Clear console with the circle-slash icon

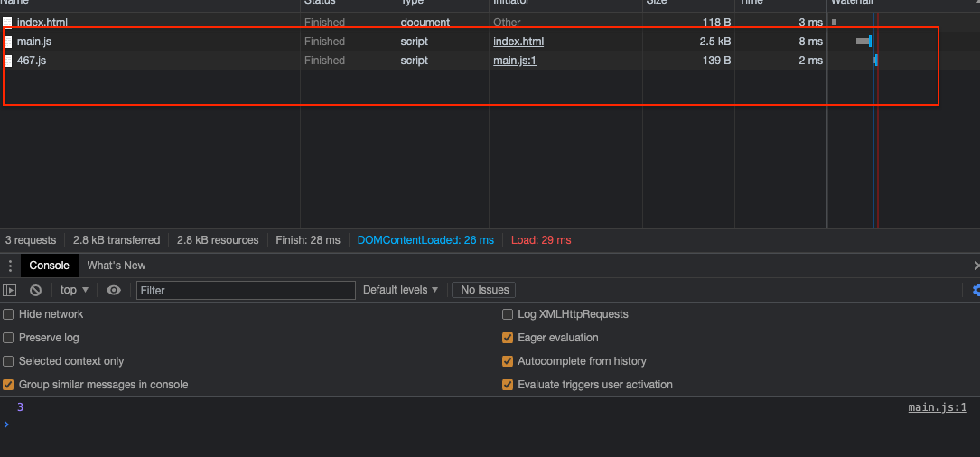pyautogui.click(x=35, y=290)
